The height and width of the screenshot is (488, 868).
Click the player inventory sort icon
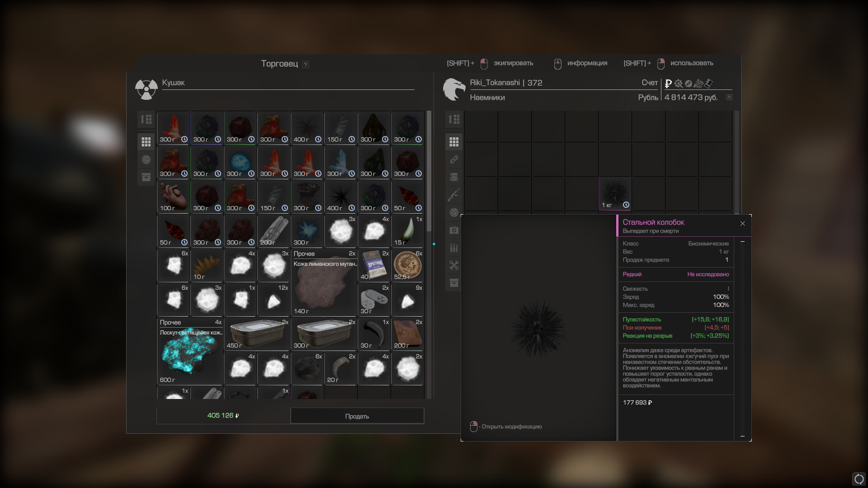[x=454, y=119]
